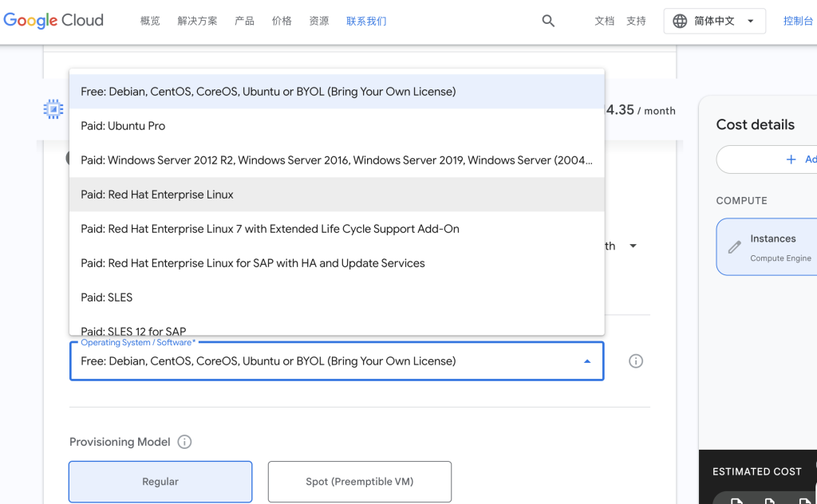This screenshot has height=504, width=817.
Task: Open the 控制台 console link
Action: [x=798, y=21]
